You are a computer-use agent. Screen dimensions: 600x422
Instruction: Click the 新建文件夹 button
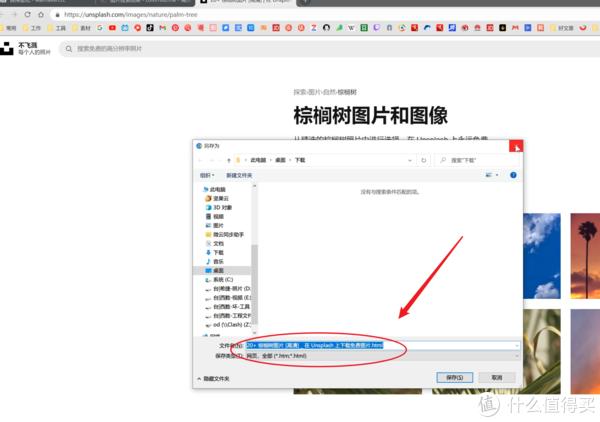[239, 175]
